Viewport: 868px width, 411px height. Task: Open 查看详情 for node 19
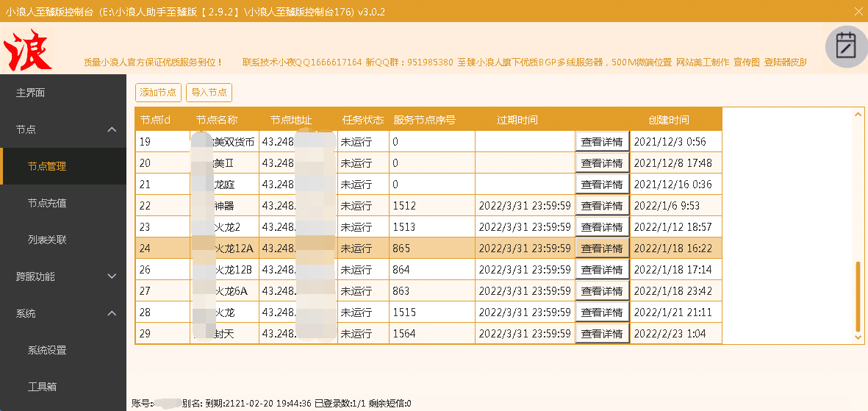coord(602,142)
